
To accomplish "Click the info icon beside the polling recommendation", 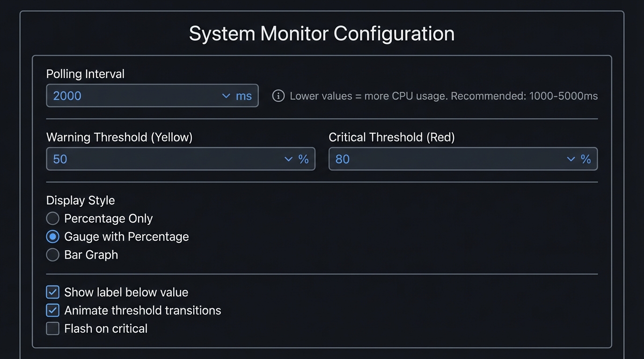I will [x=278, y=96].
